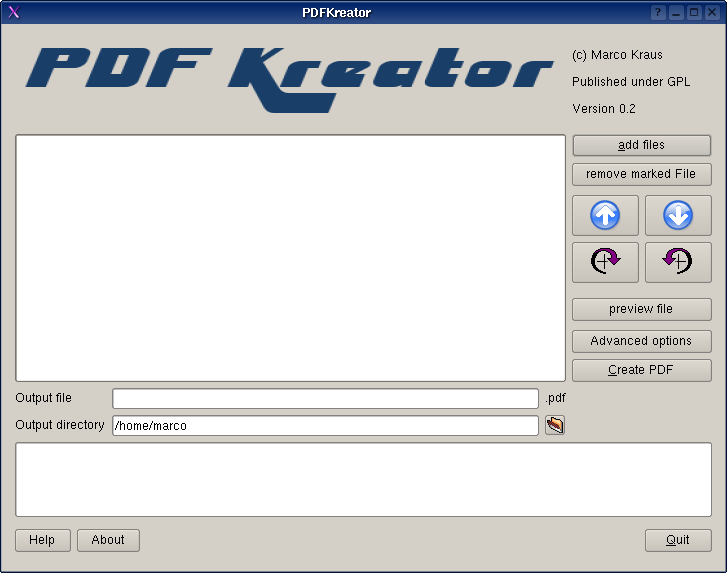The width and height of the screenshot is (727, 573).
Task: Click the 'Output directory' label
Action: tap(60, 425)
